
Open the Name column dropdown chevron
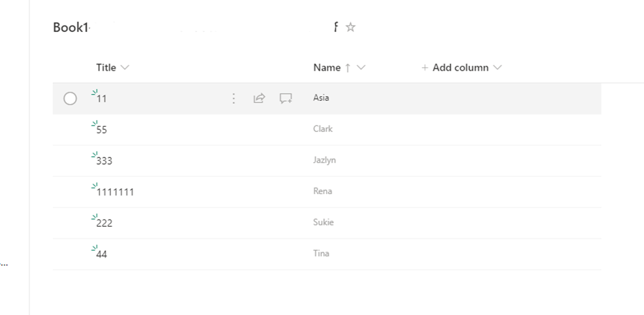361,67
